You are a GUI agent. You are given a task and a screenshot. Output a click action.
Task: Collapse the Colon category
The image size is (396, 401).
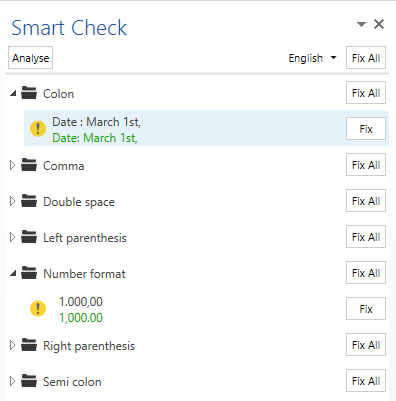coord(13,93)
